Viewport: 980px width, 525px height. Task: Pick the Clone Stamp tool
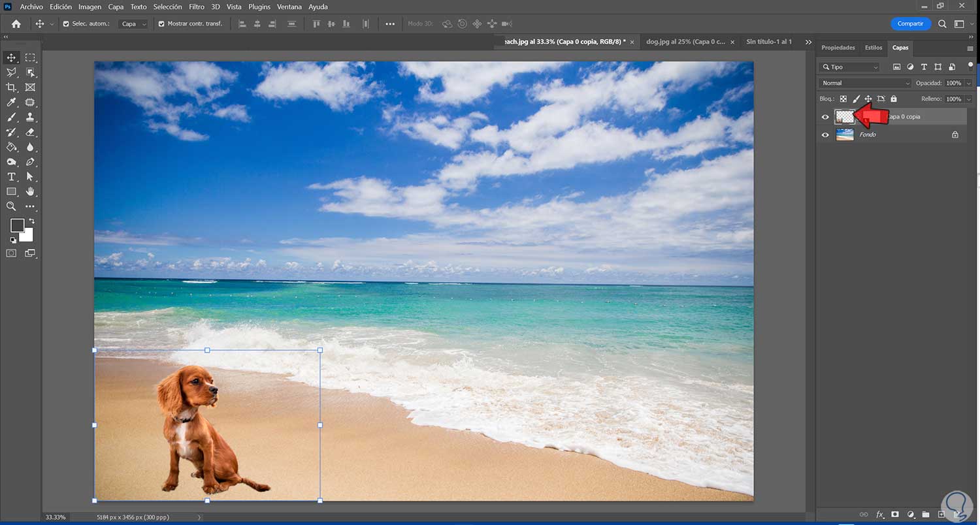pyautogui.click(x=30, y=118)
